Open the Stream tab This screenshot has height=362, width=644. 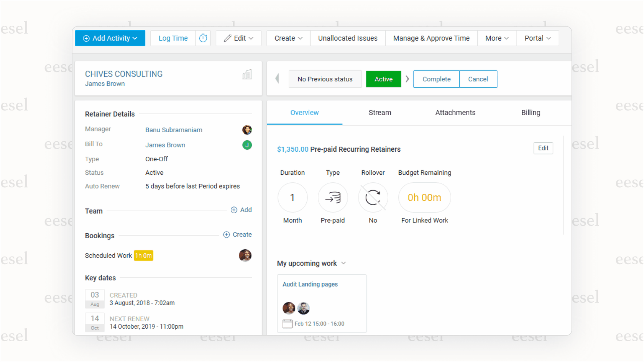point(379,112)
